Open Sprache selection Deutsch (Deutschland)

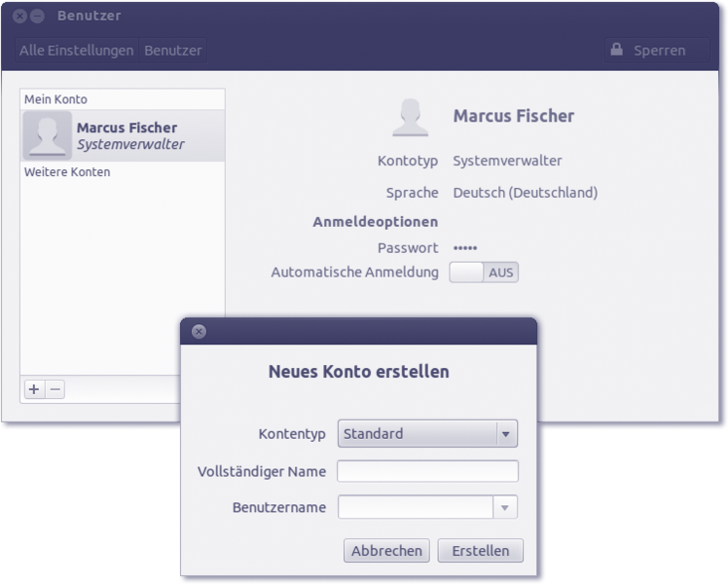pos(525,193)
